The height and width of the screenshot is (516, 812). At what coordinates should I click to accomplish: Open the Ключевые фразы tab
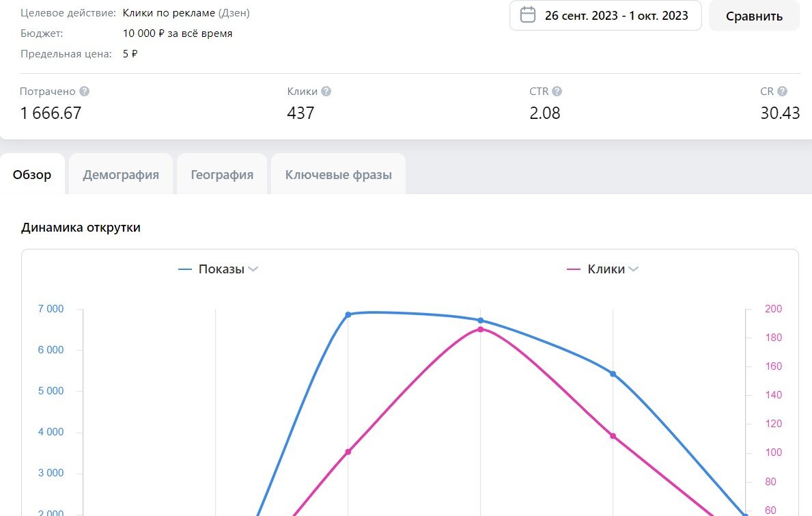click(338, 174)
